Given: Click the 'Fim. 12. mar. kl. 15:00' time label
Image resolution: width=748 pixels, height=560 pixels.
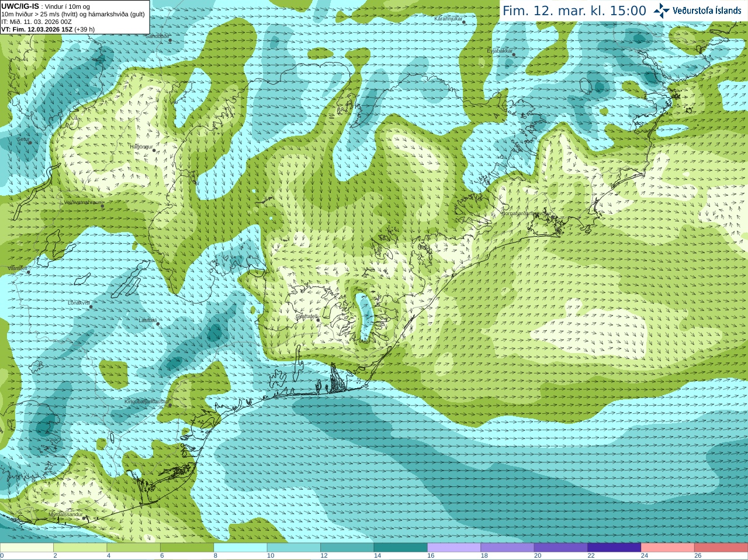Looking at the screenshot, I should (574, 11).
